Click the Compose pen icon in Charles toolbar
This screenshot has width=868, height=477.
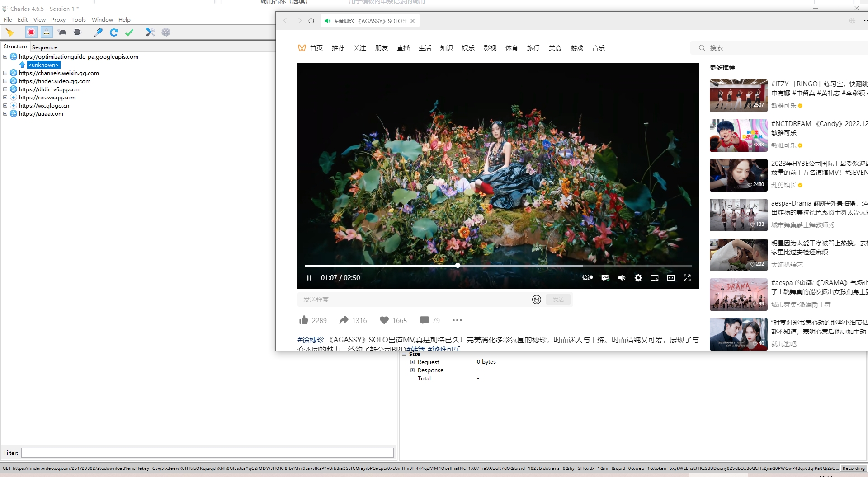point(98,32)
